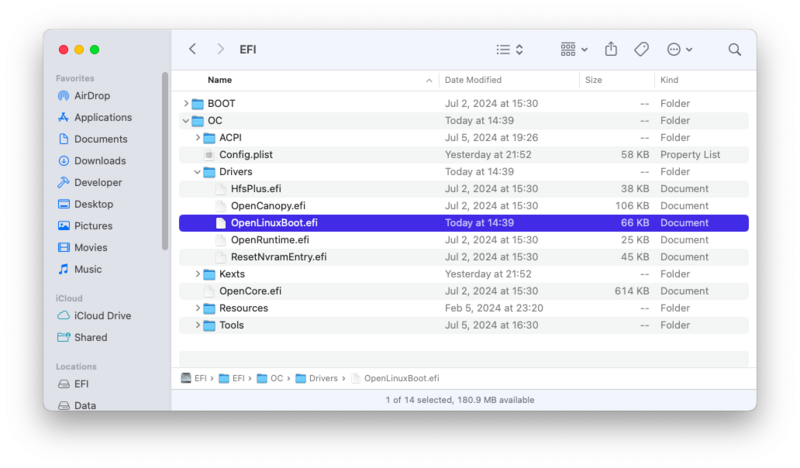Sort by Date Modified column
The height and width of the screenshot is (468, 800).
473,80
